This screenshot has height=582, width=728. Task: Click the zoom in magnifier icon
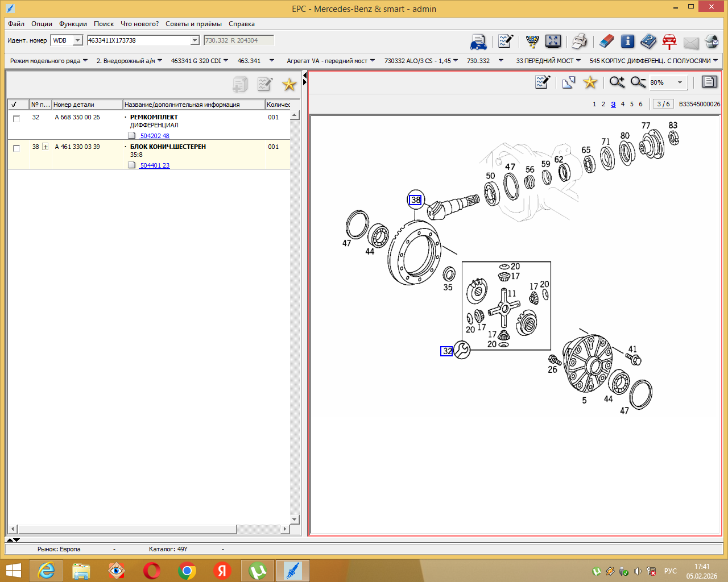click(x=617, y=82)
